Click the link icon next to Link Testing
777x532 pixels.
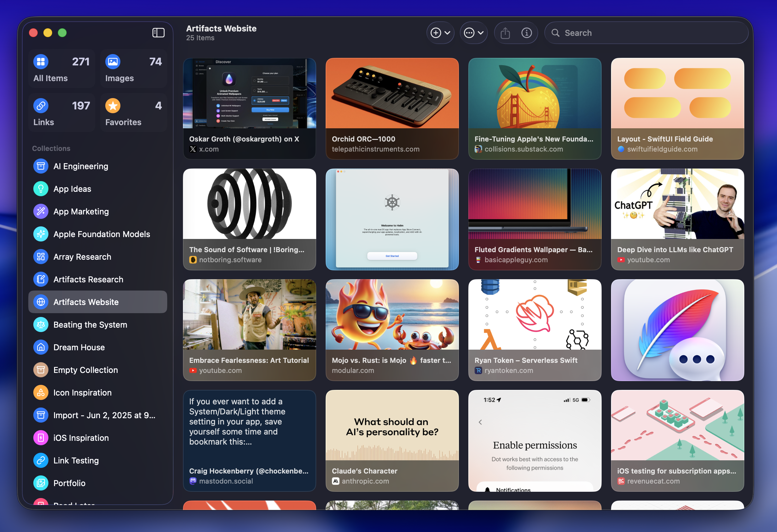tap(41, 460)
